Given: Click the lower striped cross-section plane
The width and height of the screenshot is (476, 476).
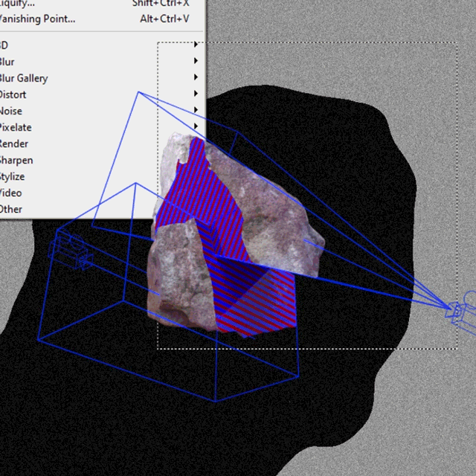Looking at the screenshot, I should [252, 297].
